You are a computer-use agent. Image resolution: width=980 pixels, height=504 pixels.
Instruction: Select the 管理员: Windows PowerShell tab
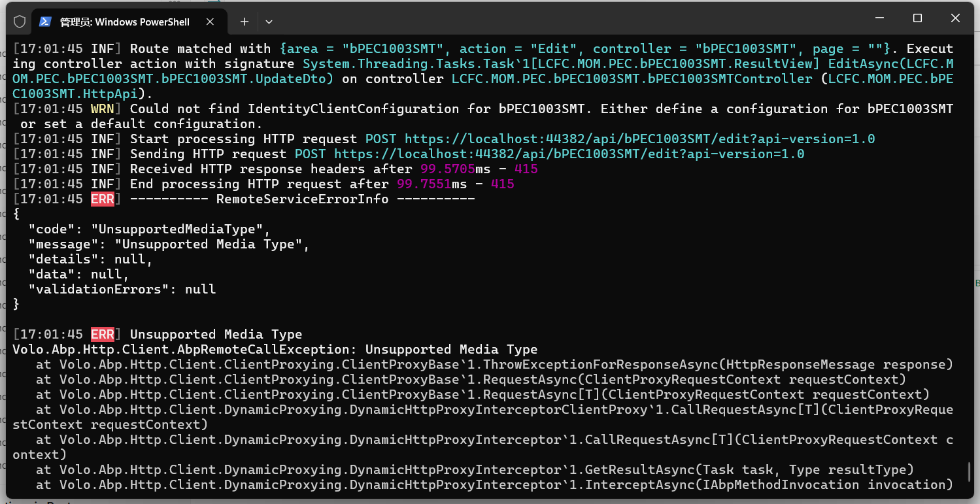pos(124,22)
